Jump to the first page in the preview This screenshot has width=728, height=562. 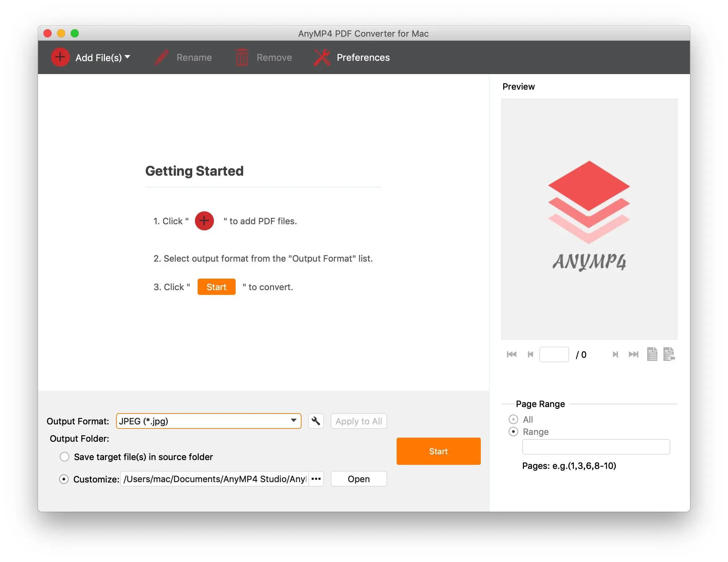click(x=511, y=354)
